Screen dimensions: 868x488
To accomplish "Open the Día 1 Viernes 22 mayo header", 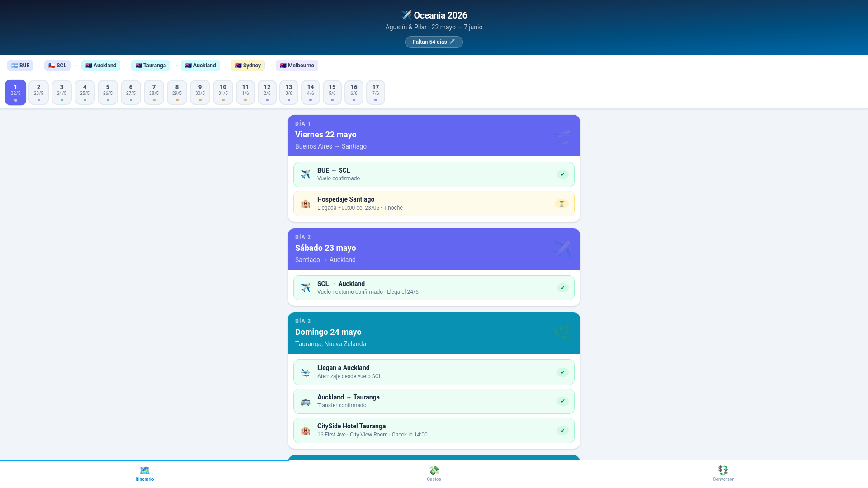I will point(434,136).
